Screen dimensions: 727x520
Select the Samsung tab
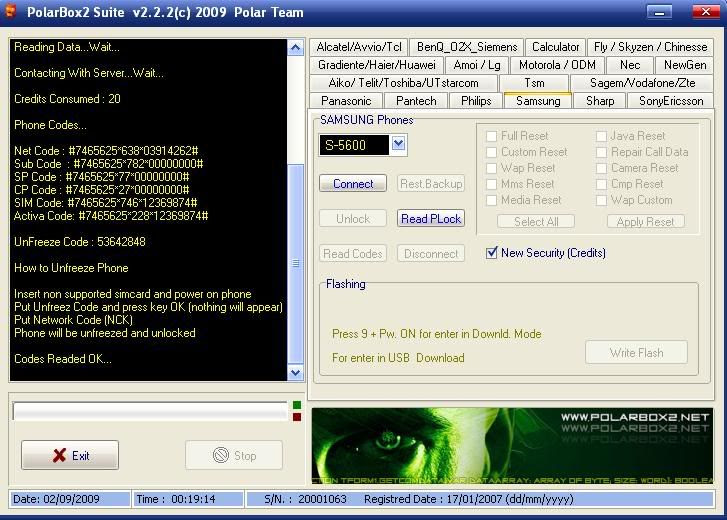click(x=538, y=101)
